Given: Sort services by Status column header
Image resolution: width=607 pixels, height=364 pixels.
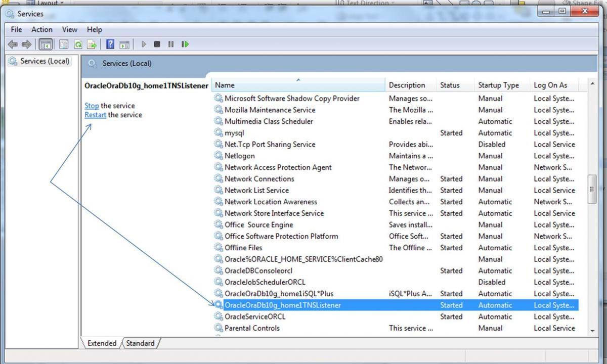Looking at the screenshot, I should tap(450, 85).
